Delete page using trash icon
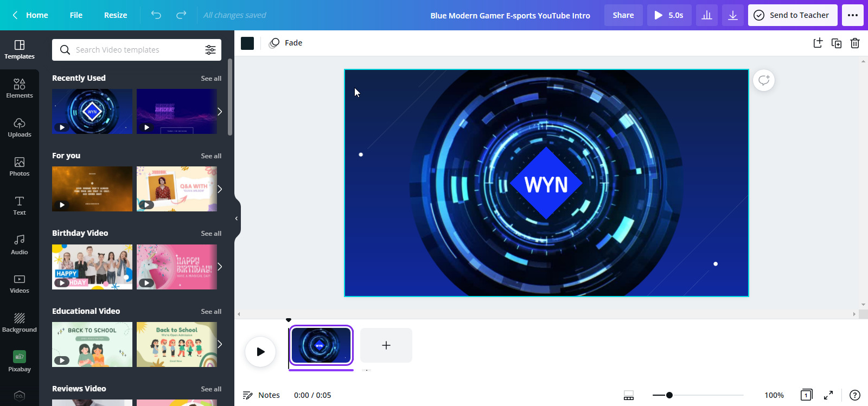The width and height of the screenshot is (868, 406). pyautogui.click(x=855, y=43)
